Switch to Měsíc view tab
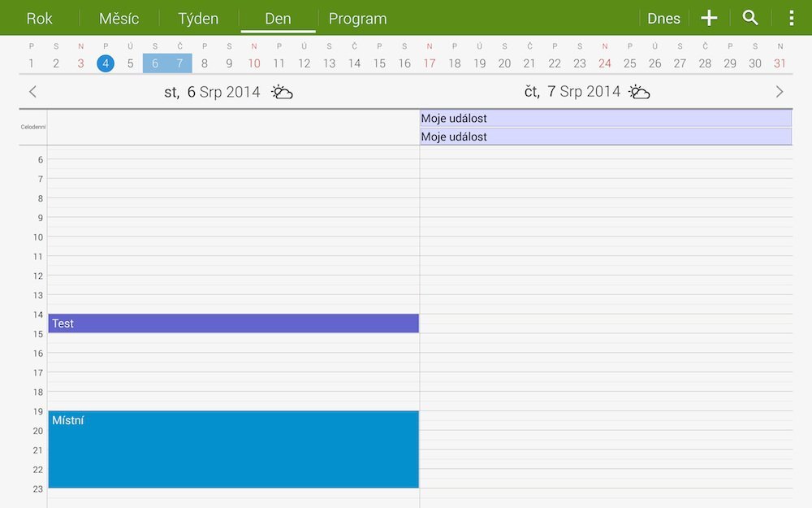 pyautogui.click(x=119, y=19)
